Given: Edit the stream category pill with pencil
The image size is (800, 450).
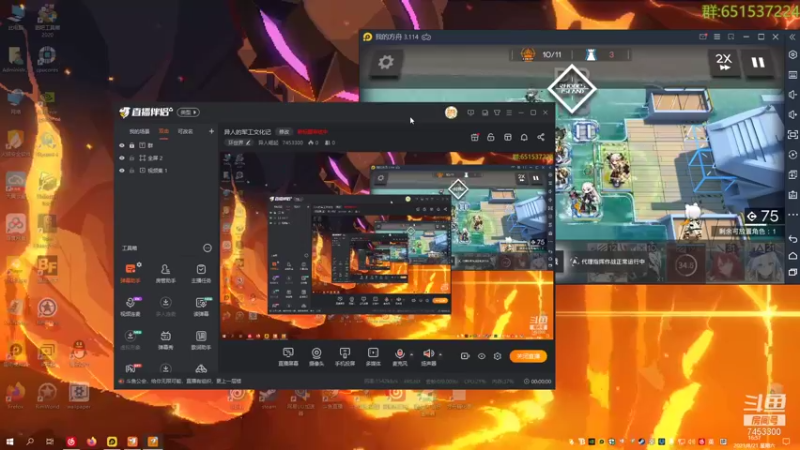Looking at the screenshot, I should pos(239,143).
